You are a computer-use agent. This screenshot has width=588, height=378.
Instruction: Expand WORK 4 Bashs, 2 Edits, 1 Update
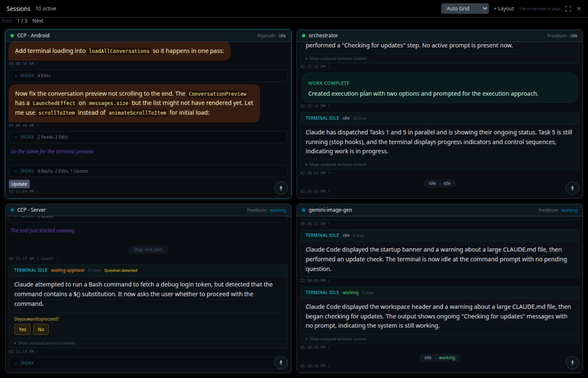[x=148, y=171]
